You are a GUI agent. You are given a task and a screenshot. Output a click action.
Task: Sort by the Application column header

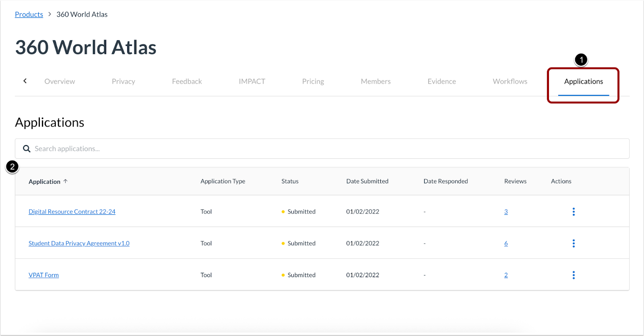coord(44,182)
